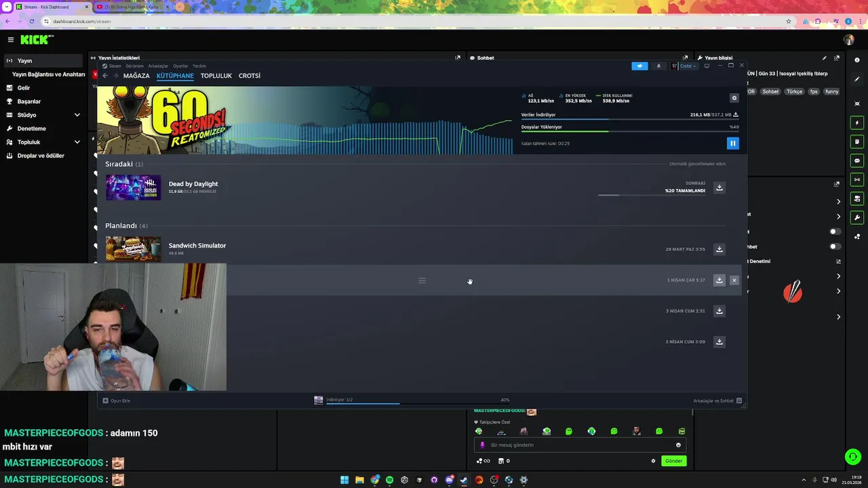Open KÜTÜPHANE tab in Steam
Viewport: 868px width, 488px height.
coord(175,76)
